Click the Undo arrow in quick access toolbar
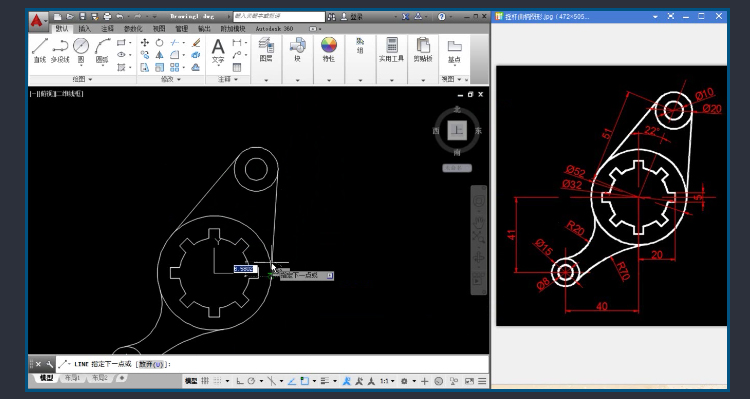 120,17
